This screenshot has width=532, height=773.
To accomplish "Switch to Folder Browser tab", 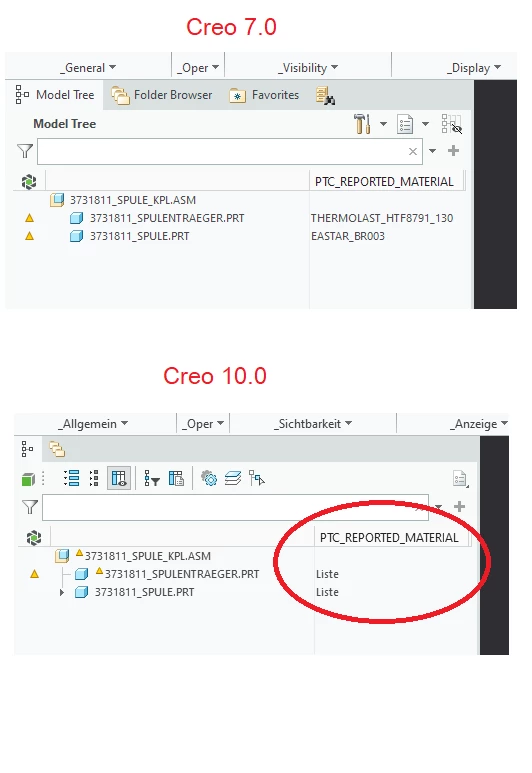I will click(x=162, y=95).
